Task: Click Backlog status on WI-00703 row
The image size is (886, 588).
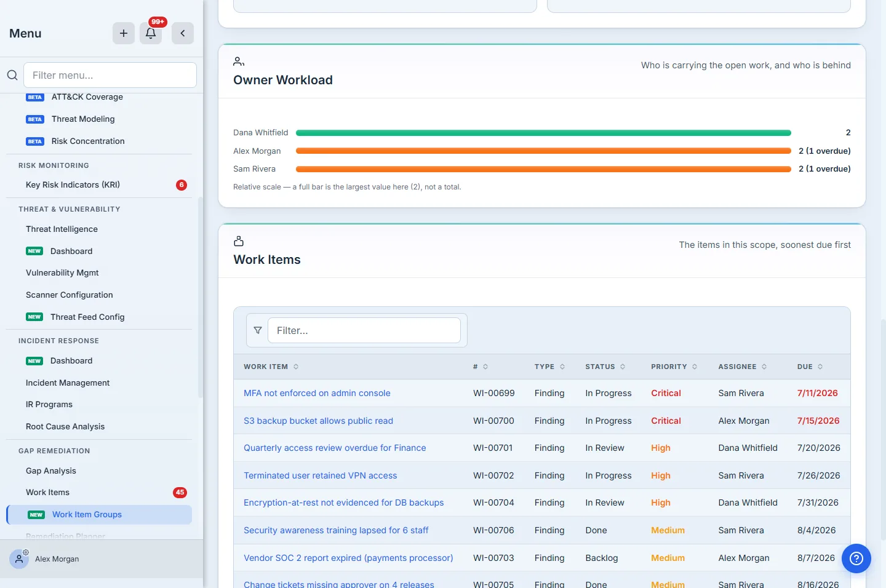Action: click(x=601, y=558)
